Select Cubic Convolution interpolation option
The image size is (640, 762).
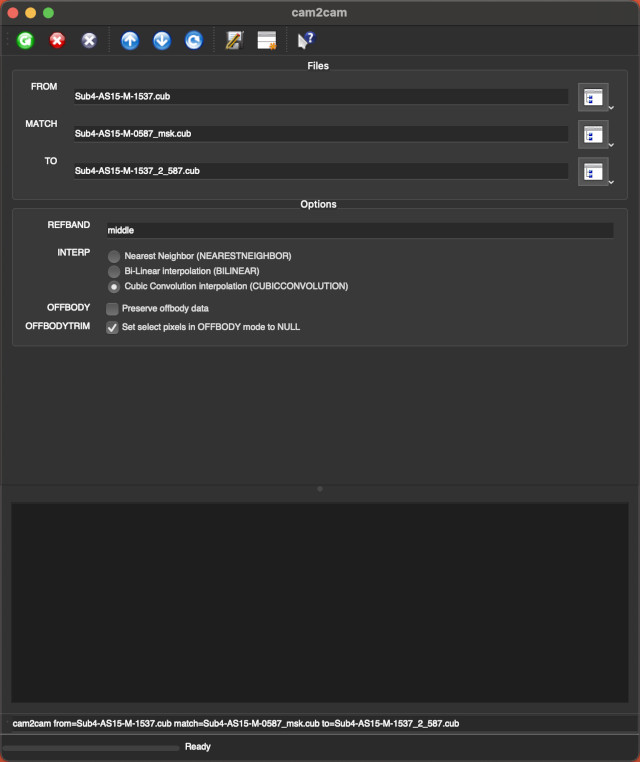pos(114,286)
